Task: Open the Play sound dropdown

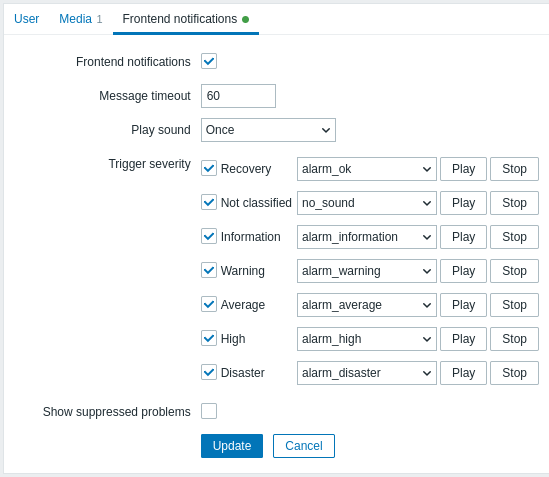Action: (268, 130)
